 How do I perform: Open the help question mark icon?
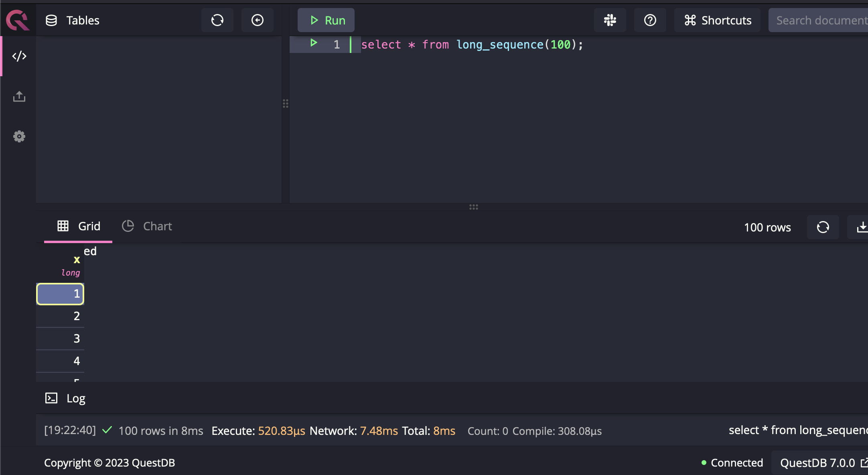click(650, 20)
